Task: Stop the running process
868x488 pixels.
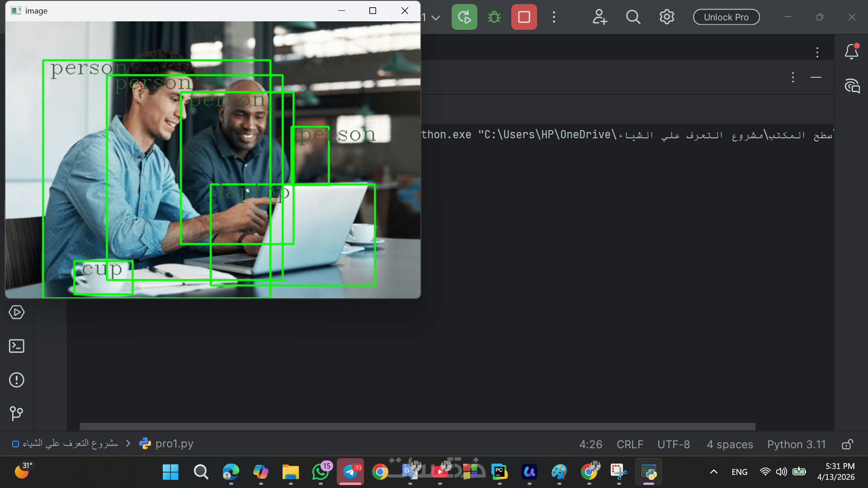Action: coord(524,17)
